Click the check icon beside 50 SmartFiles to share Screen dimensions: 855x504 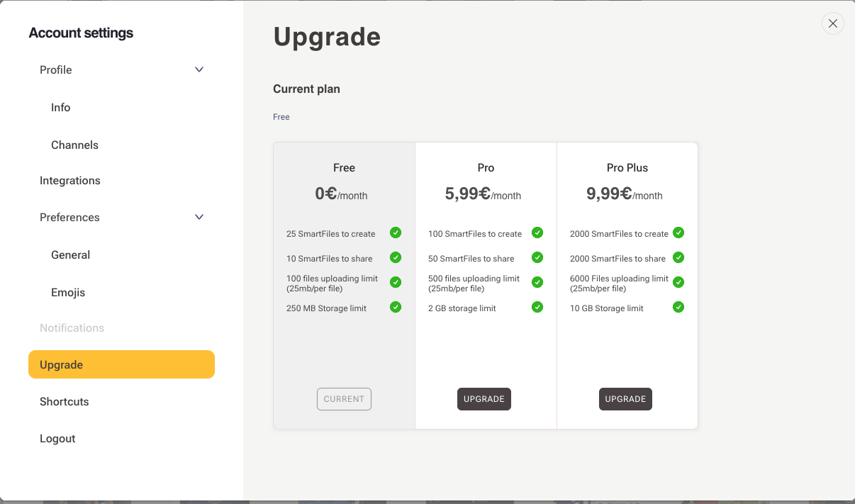[537, 257]
